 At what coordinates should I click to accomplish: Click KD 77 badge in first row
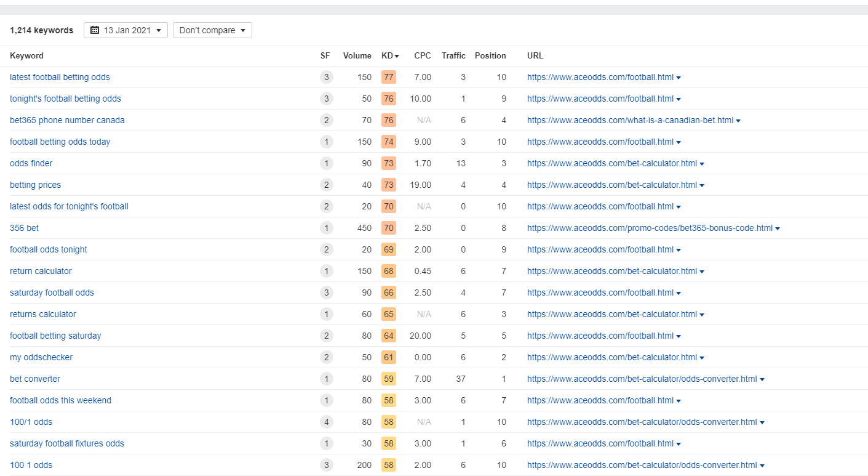[388, 77]
